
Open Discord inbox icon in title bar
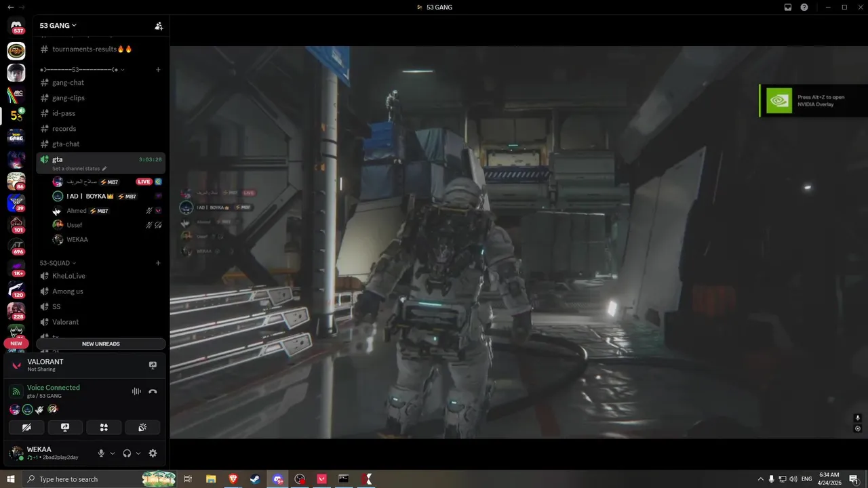pos(788,7)
